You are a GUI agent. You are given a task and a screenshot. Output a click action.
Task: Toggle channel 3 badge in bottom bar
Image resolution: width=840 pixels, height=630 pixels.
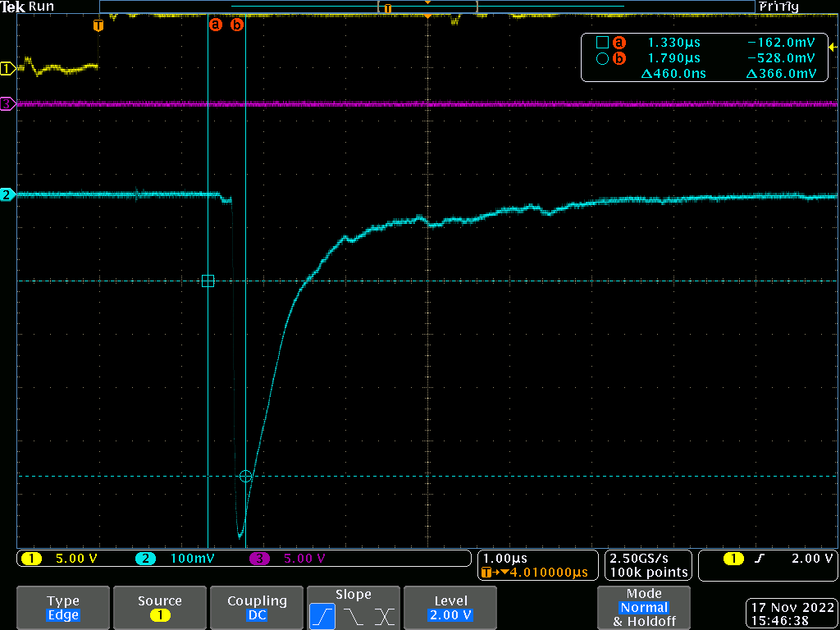[x=259, y=559]
